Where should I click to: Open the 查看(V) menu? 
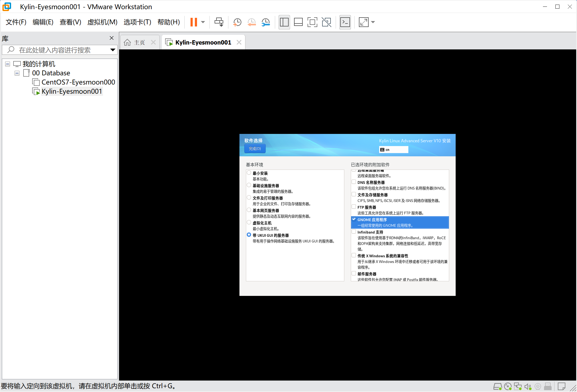(x=70, y=22)
